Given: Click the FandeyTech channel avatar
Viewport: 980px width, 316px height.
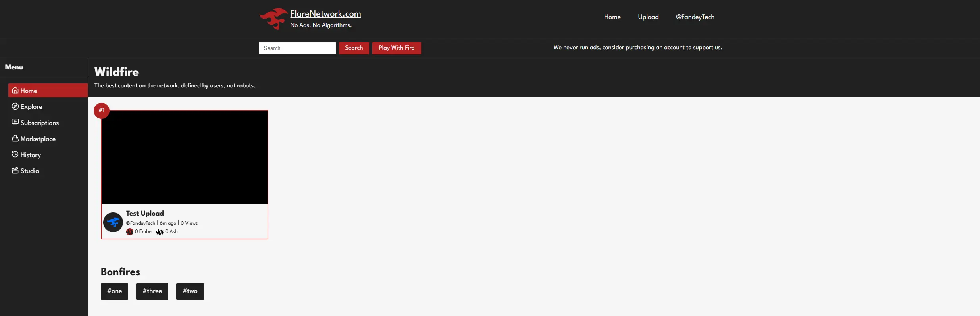Looking at the screenshot, I should tap(113, 222).
